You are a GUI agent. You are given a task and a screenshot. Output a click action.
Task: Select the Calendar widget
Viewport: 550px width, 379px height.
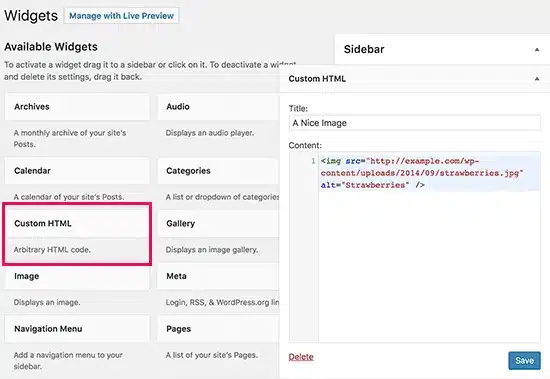click(x=77, y=171)
